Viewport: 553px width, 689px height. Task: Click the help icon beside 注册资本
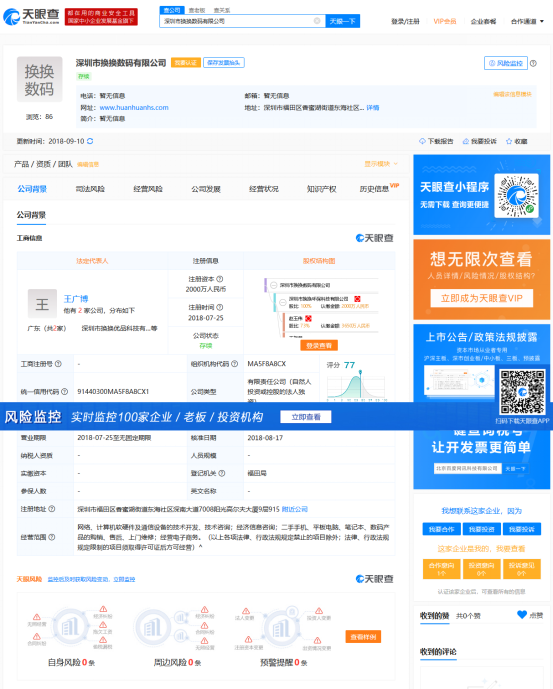pos(220,279)
